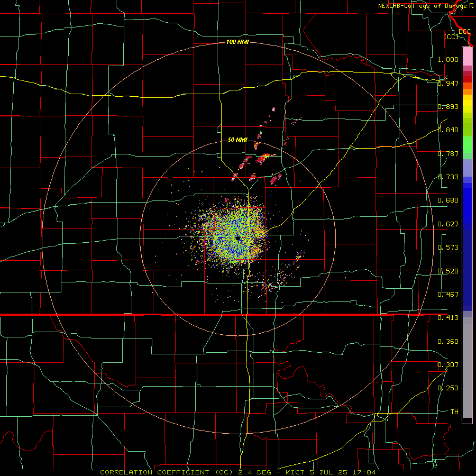Viewport: 476px width, 476px height.
Task: Click the 0.360 legend value
Action: (x=448, y=342)
